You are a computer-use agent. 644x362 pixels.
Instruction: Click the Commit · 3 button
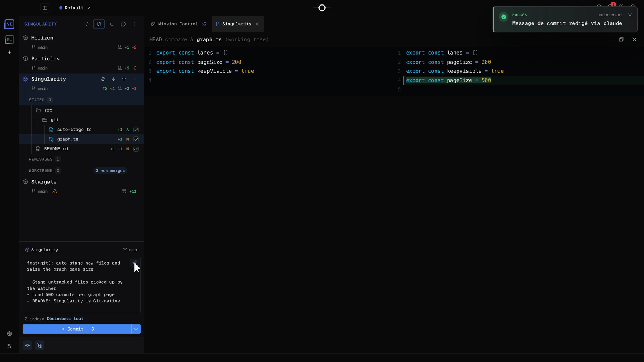(77, 329)
